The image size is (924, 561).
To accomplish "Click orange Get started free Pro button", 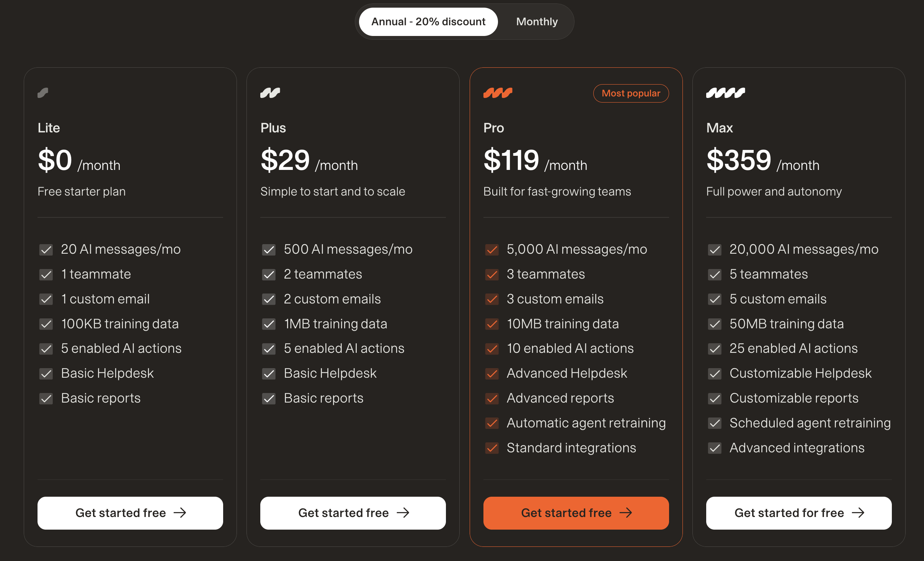I will [x=576, y=513].
